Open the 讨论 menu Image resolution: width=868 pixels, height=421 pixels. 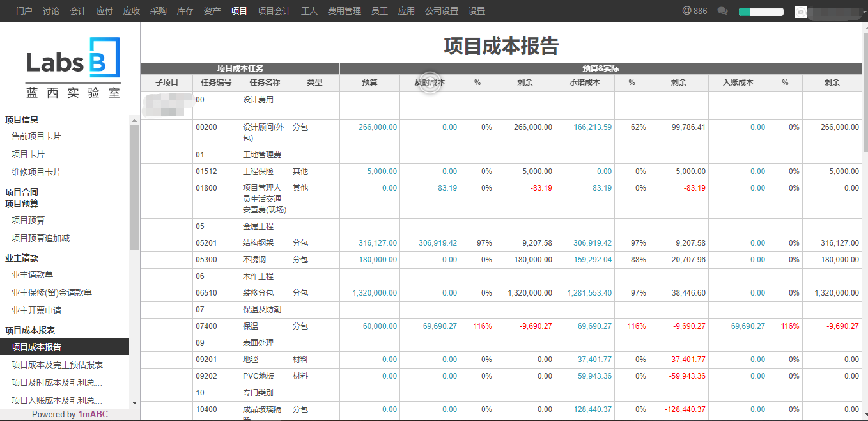click(x=51, y=11)
